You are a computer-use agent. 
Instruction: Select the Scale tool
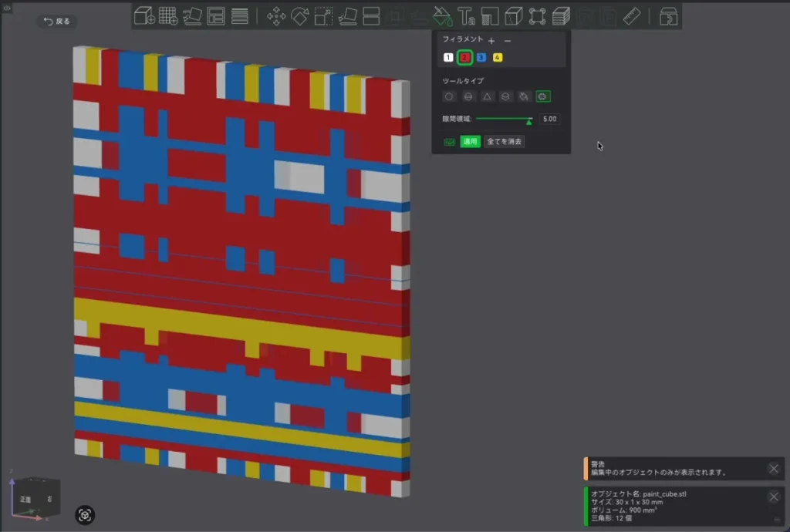pos(323,16)
